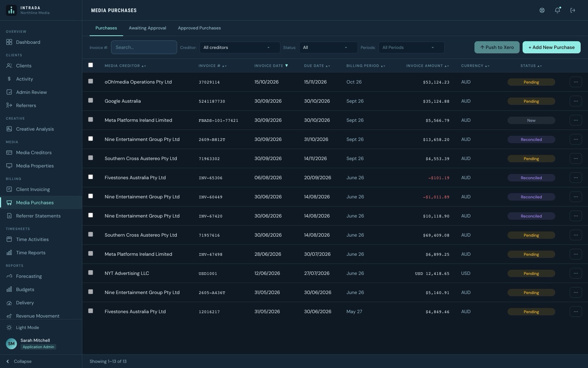Check the INV-47498 invoice row
Viewport: 588px width, 368px height.
tap(91, 254)
